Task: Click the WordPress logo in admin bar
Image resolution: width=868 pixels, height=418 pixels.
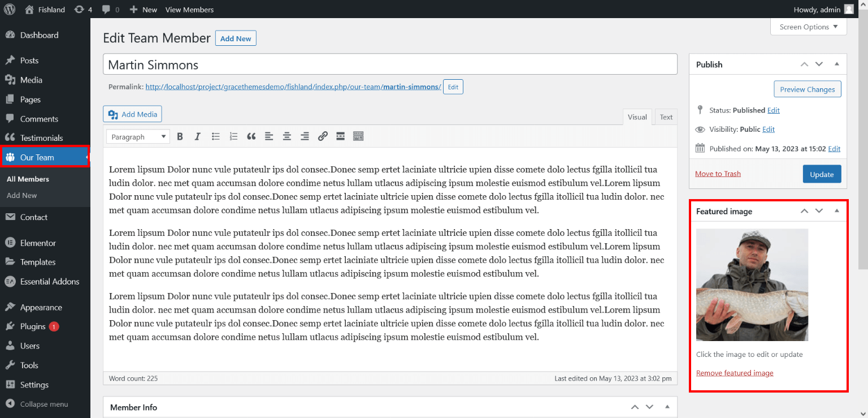Action: (10, 10)
